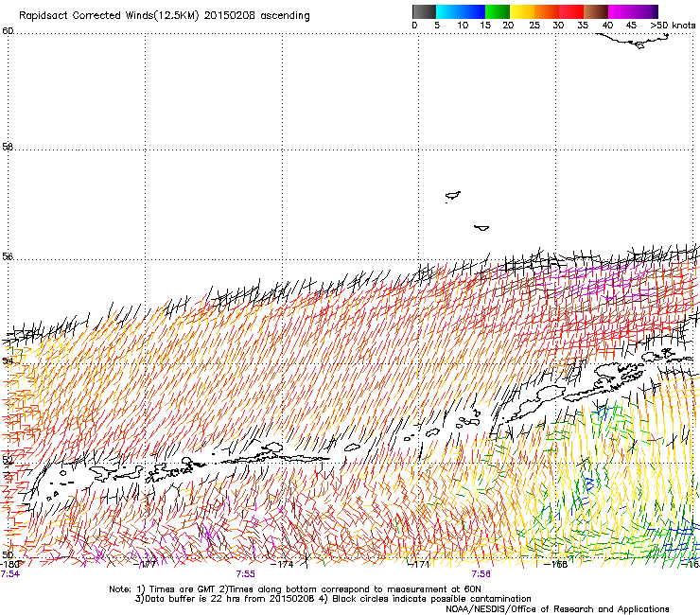Image resolution: width=700 pixels, height=615 pixels.
Task: Select the "54" latitude axis label
Action: (x=8, y=360)
